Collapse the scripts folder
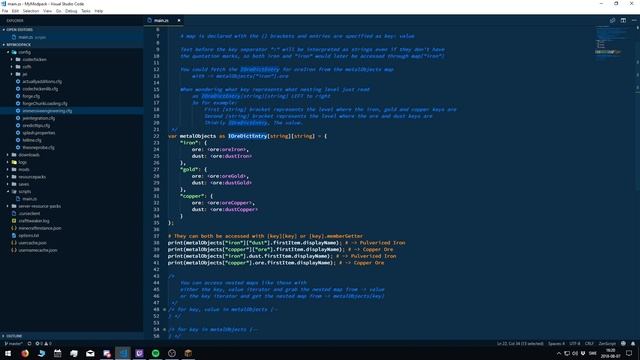The image size is (640, 360). click(x=24, y=192)
